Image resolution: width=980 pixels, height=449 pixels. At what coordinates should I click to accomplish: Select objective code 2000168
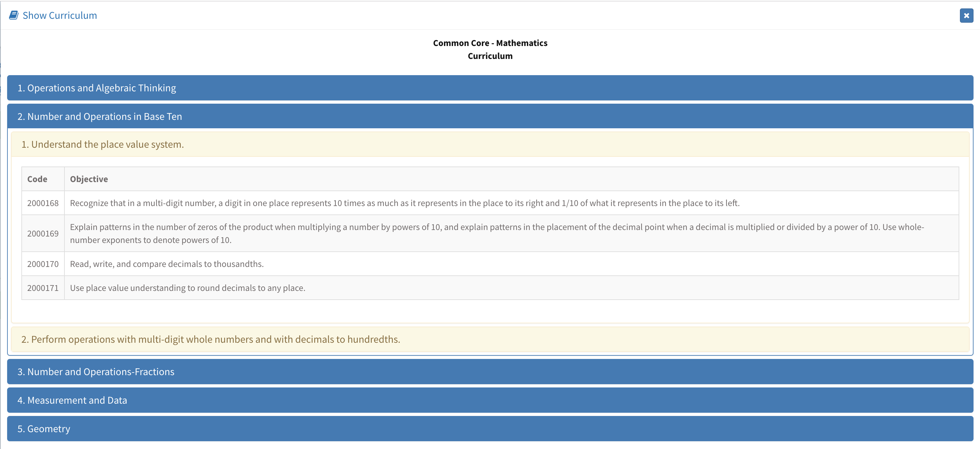click(x=43, y=203)
